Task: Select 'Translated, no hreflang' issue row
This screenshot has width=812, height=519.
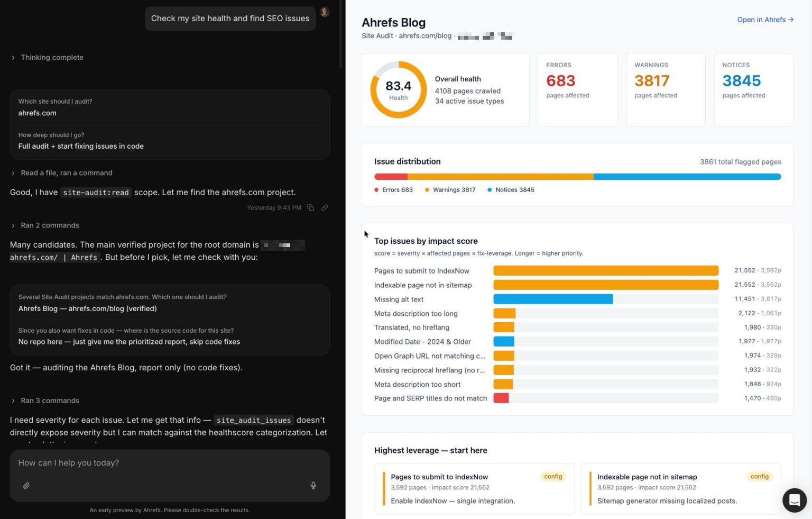Action: (x=577, y=327)
